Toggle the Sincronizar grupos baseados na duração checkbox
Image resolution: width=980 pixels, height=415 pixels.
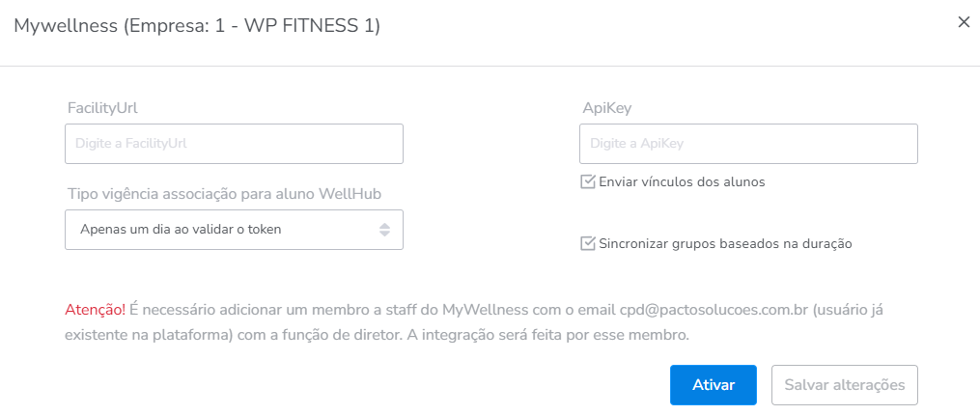click(x=587, y=243)
